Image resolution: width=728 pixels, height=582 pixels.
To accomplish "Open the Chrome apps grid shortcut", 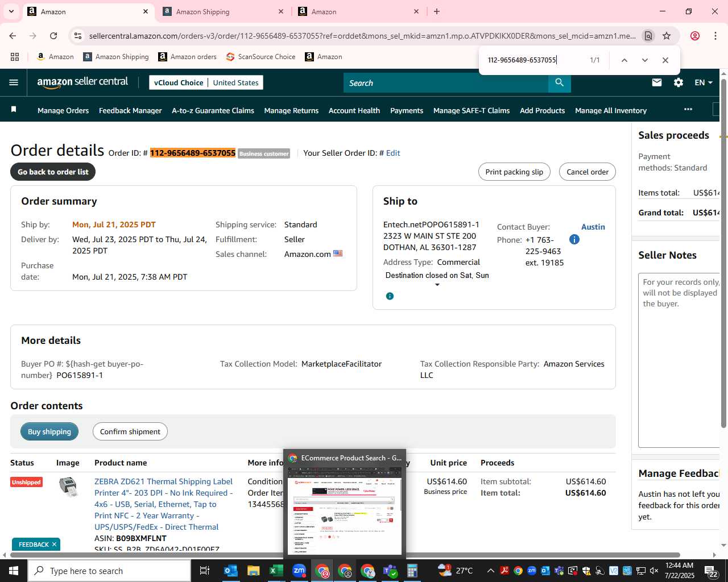I will [15, 57].
